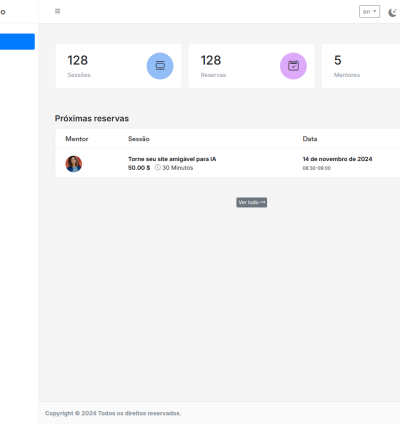Click the '5' Mentores count
The height and width of the screenshot is (424, 400).
[x=338, y=60]
